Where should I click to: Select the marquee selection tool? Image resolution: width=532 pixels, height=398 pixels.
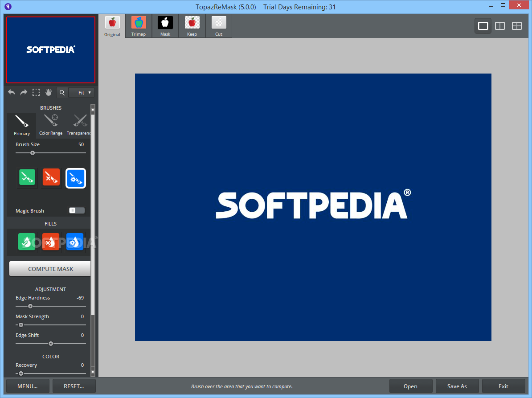(36, 92)
